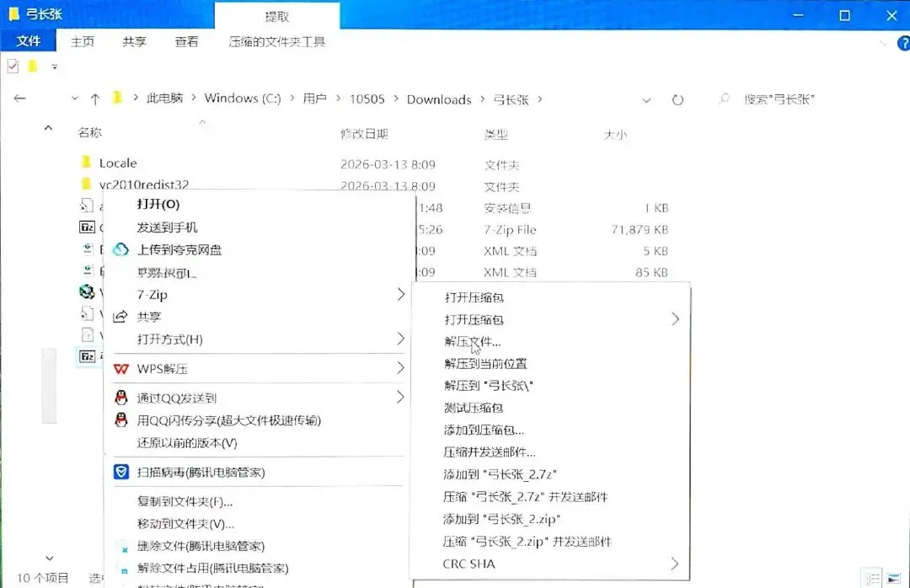Switch to the 主页 ribbon tab
The image size is (910, 588).
point(83,42)
